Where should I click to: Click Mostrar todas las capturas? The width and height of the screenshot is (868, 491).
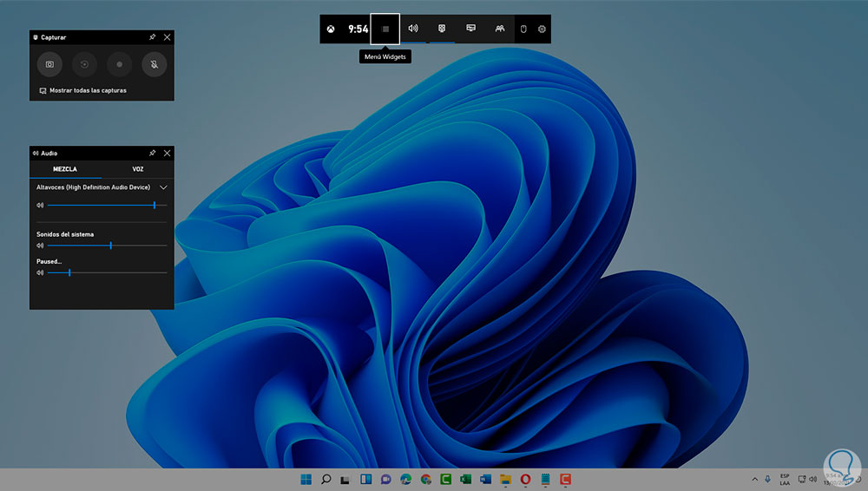(x=88, y=90)
